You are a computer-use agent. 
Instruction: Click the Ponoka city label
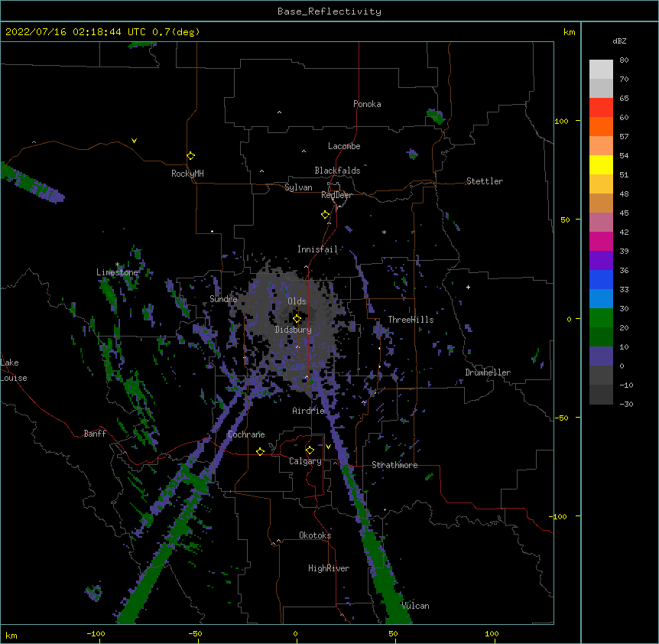click(367, 104)
